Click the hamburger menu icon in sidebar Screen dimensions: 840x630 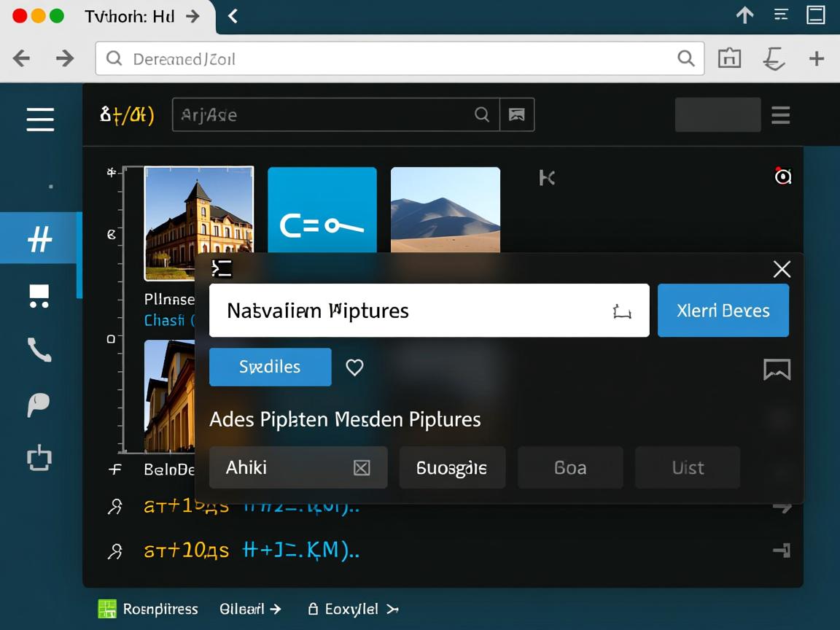pos(40,119)
